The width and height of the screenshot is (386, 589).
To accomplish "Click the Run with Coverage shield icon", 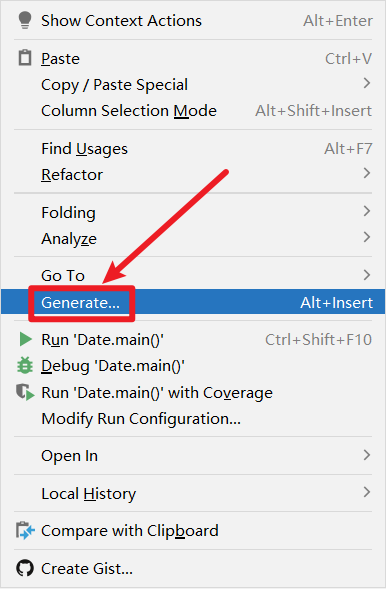I will [25, 392].
